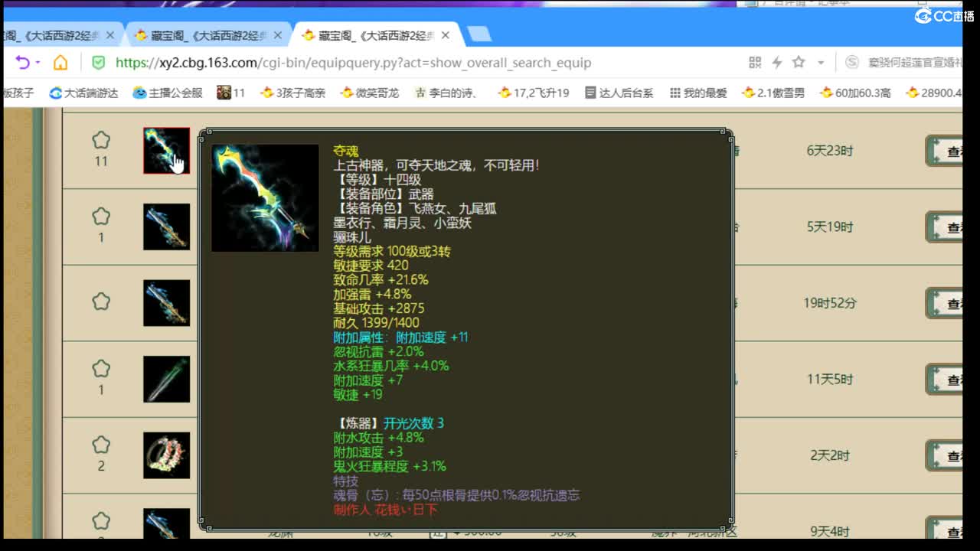Close the first 藏宝阁 tab

coord(110,35)
